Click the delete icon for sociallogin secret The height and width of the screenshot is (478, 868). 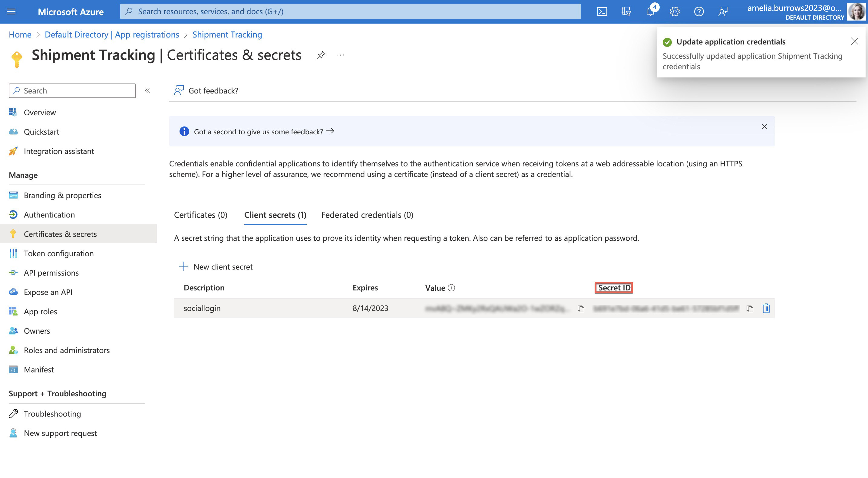[x=766, y=308]
